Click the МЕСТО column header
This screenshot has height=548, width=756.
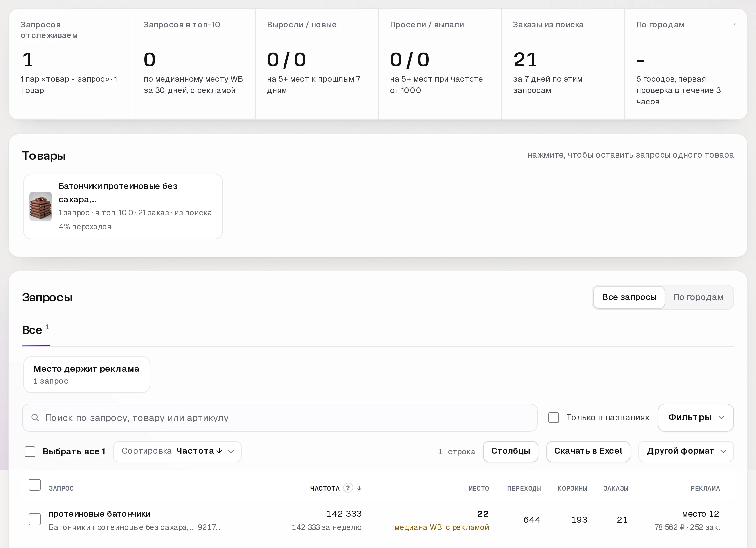479,488
